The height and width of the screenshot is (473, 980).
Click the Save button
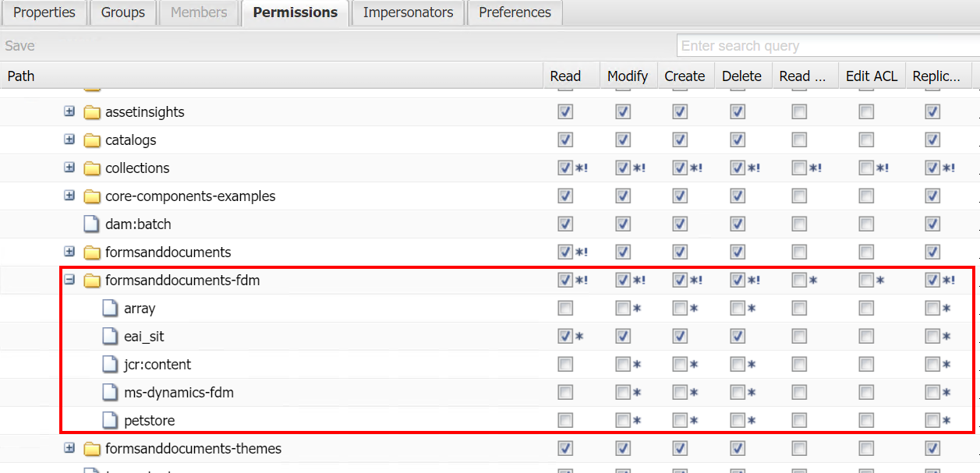click(19, 45)
